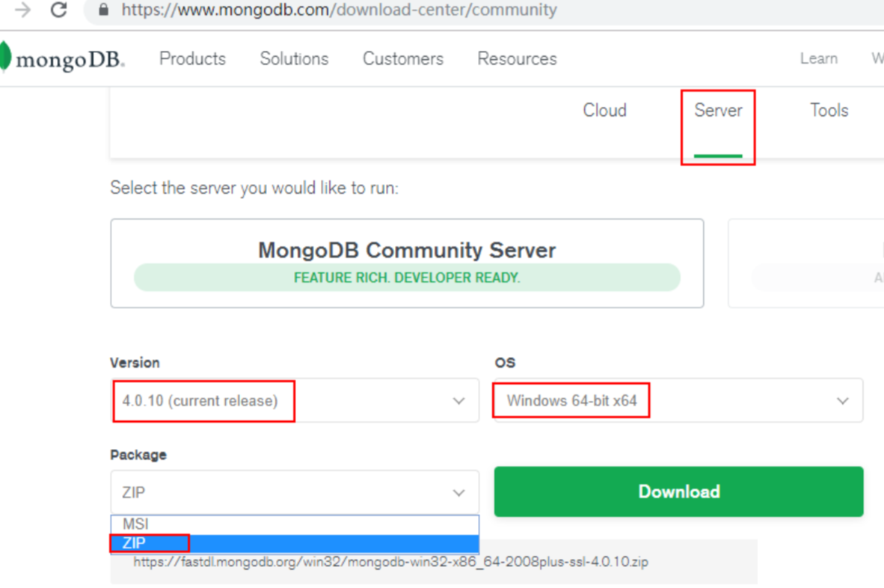Choose MSI from the package list

point(136,524)
